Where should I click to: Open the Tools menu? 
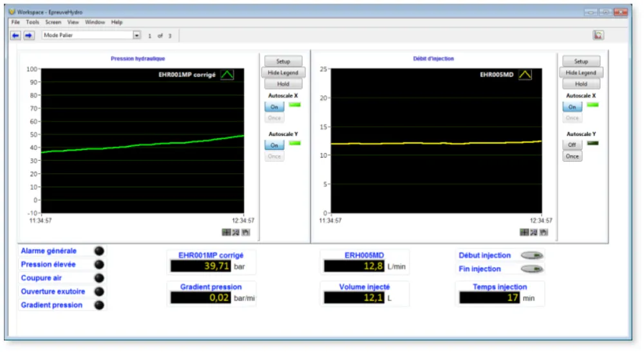(32, 22)
